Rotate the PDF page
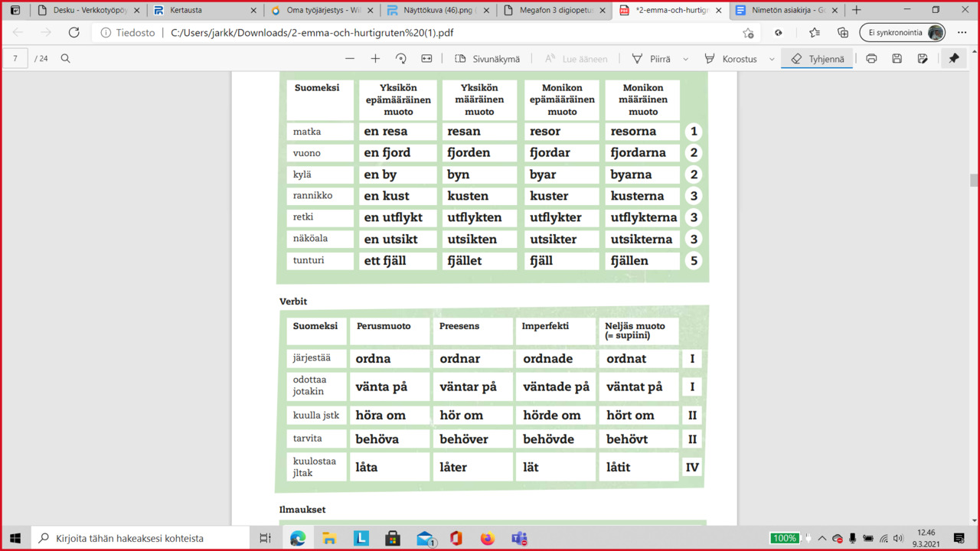The image size is (980, 551). 400,59
